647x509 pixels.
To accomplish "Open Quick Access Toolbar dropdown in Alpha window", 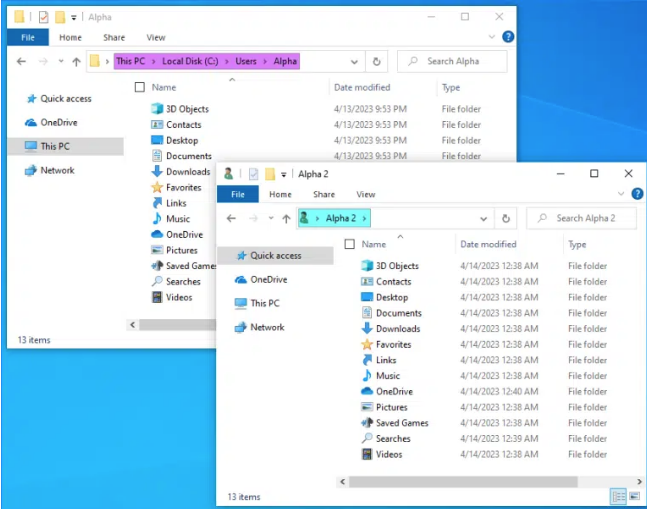I will [73, 17].
